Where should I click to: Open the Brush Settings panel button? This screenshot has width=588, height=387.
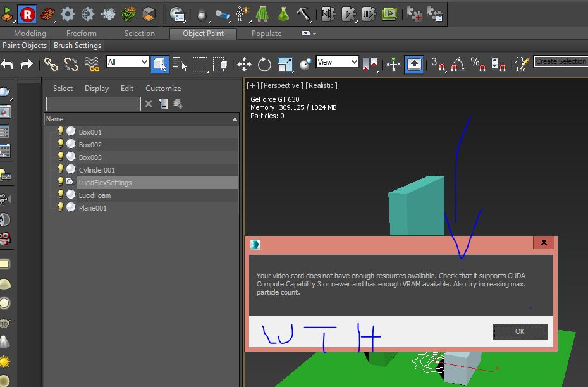pos(78,46)
